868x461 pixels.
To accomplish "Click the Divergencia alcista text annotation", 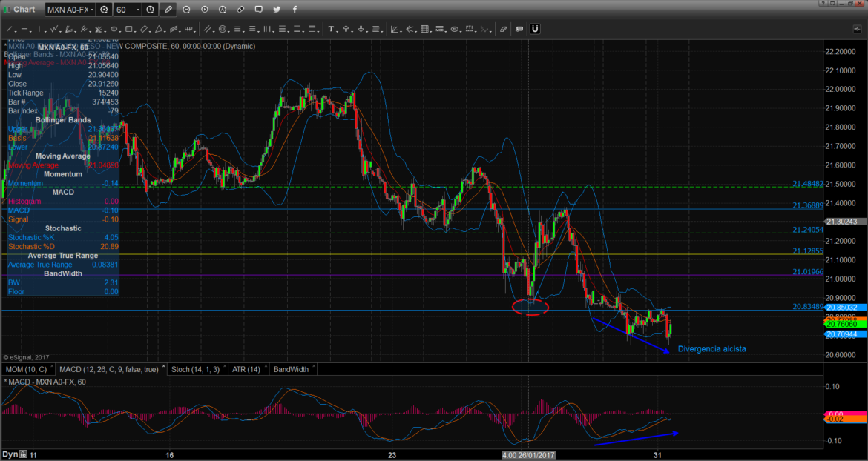I will point(711,349).
